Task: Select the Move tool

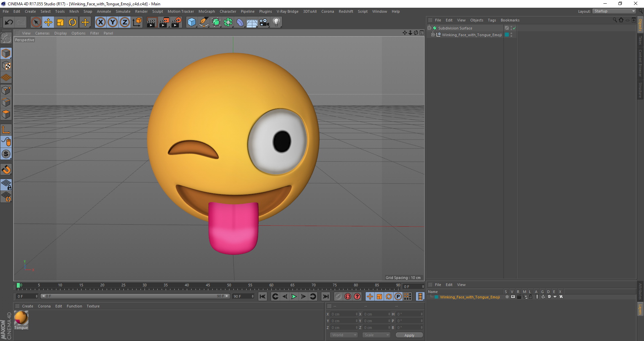Action: tap(48, 22)
